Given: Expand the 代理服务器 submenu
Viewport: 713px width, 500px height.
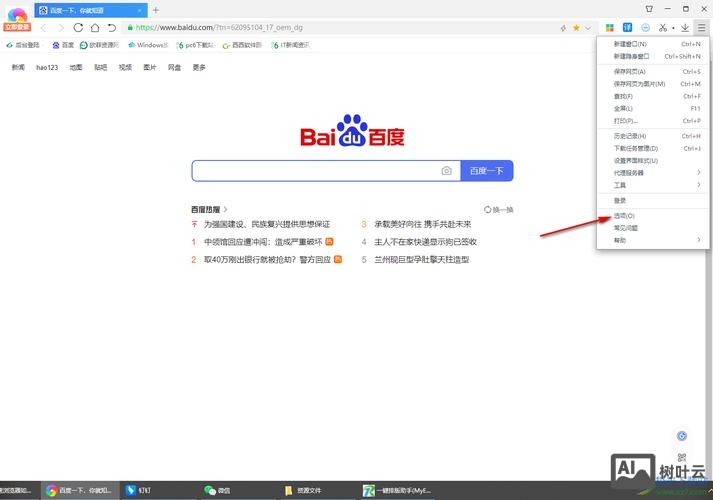Looking at the screenshot, I should pyautogui.click(x=653, y=173).
